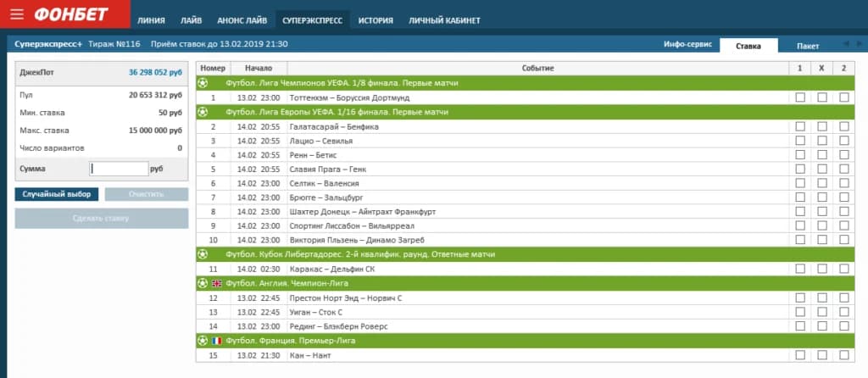868x378 pixels.
Task: Open the Линия menu tab
Action: click(151, 20)
